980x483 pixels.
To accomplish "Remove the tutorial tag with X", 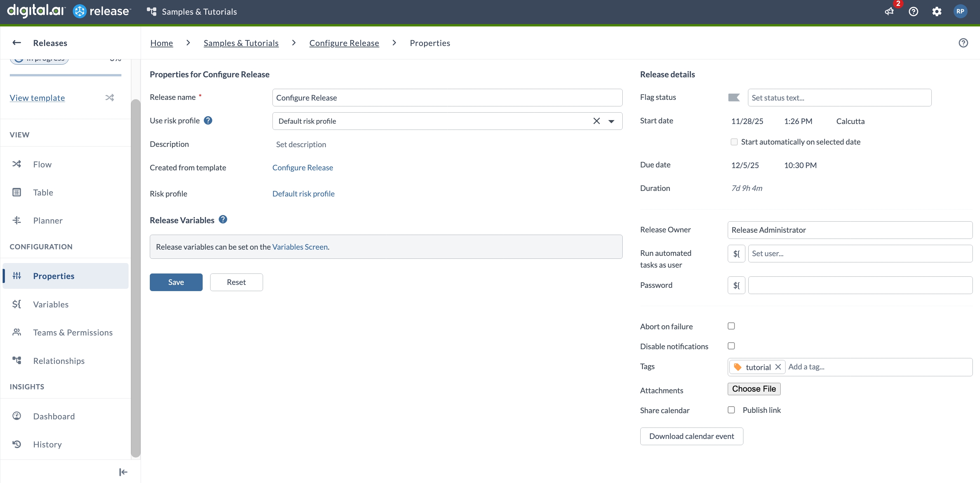I will coord(778,367).
